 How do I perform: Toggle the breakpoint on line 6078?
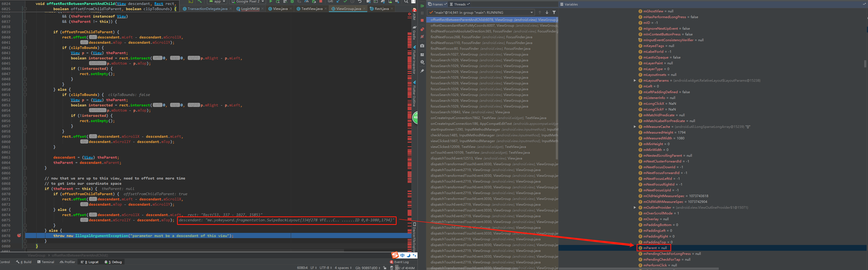click(x=19, y=236)
